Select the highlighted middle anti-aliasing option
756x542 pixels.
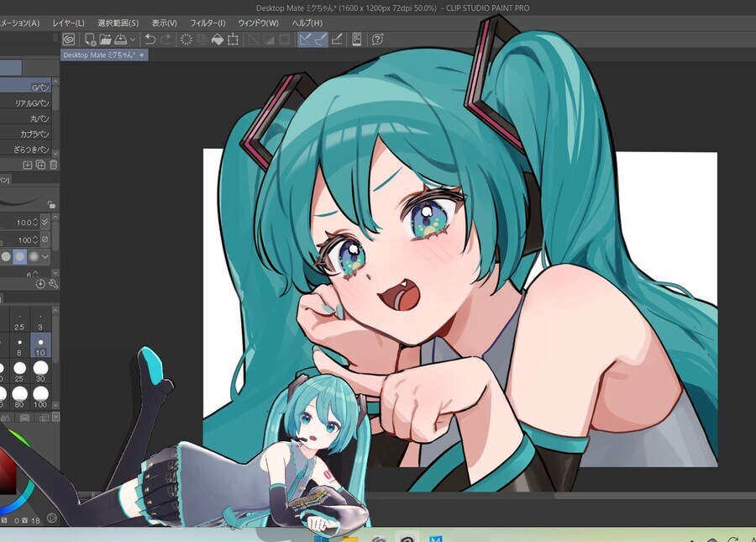coord(20,256)
